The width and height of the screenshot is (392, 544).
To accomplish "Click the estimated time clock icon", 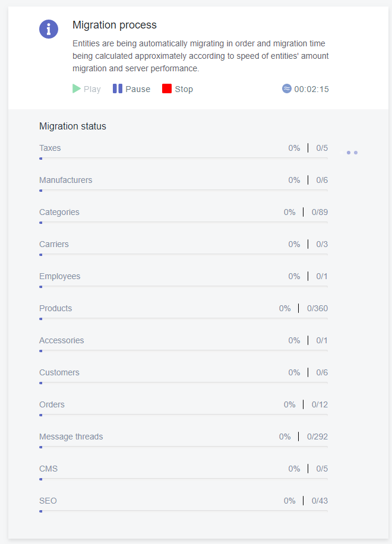I will [287, 88].
